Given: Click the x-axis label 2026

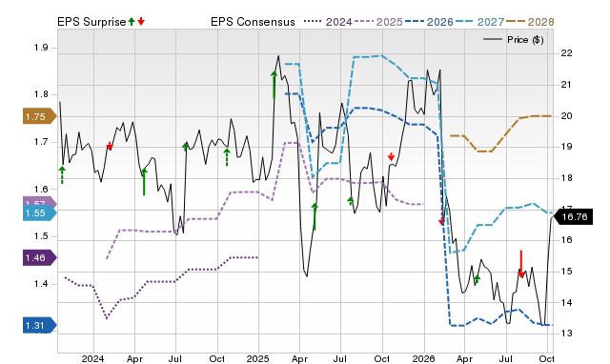Looking at the screenshot, I should click(423, 359).
